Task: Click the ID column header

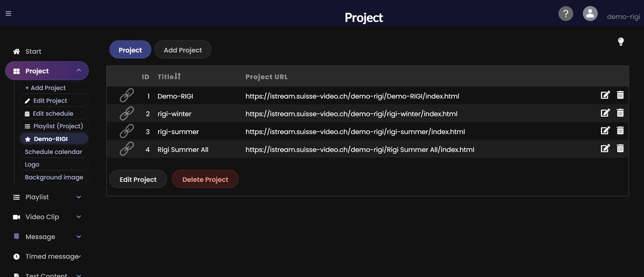Action: click(x=145, y=76)
